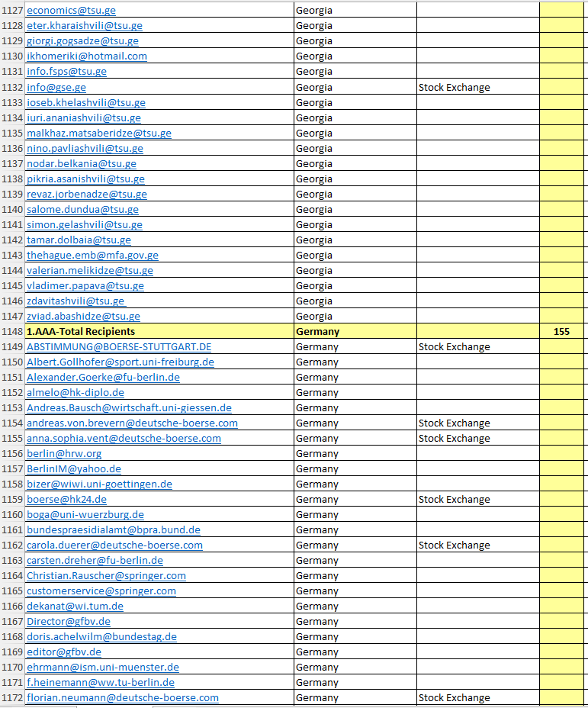Click the BerlinIM@yahoo.de link
The height and width of the screenshot is (708, 588).
click(74, 468)
